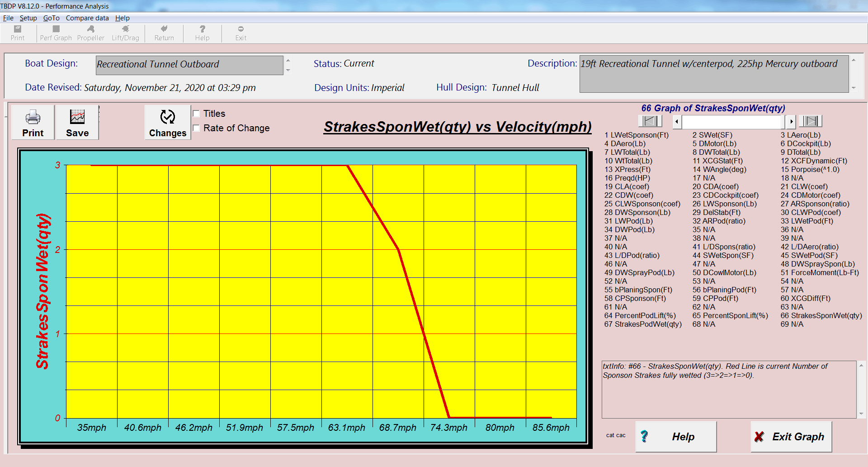
Task: Enable the Rate of Change checkbox
Action: click(x=197, y=128)
